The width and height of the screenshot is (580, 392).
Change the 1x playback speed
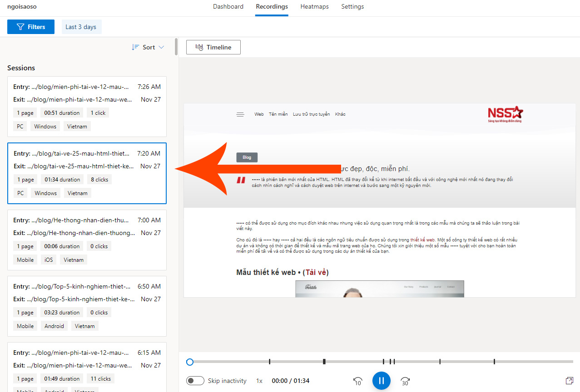(259, 381)
